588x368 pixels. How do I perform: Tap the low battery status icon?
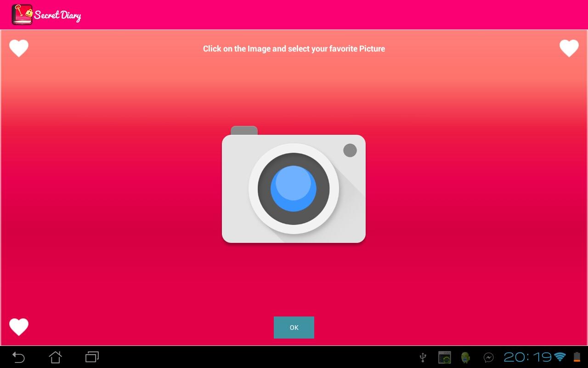click(577, 357)
